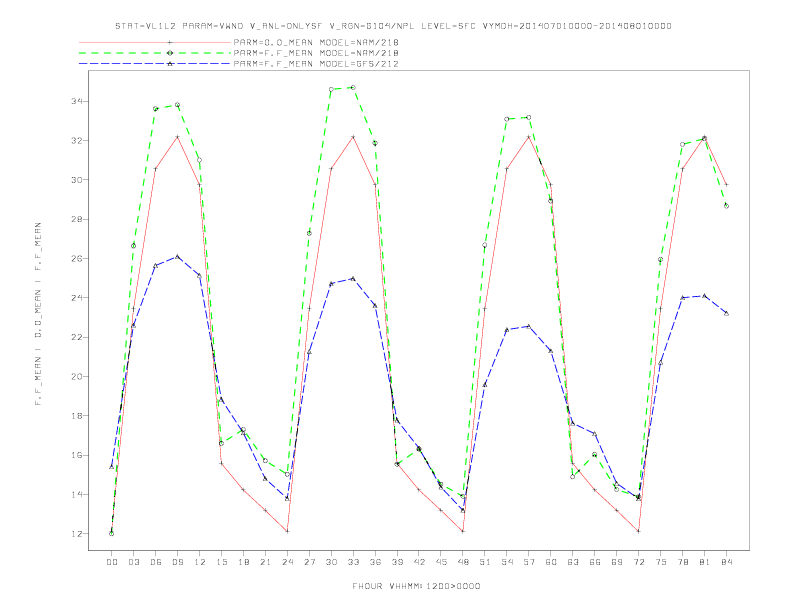Click x-axis tick label 75
Image resolution: width=792 pixels, height=612 pixels.
coord(661,562)
